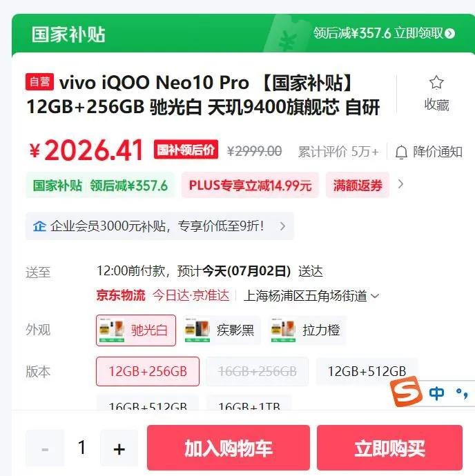This screenshot has height=476, width=475.
Task: Expand the promotions list chevron after 满额返券
Action: pyautogui.click(x=401, y=184)
